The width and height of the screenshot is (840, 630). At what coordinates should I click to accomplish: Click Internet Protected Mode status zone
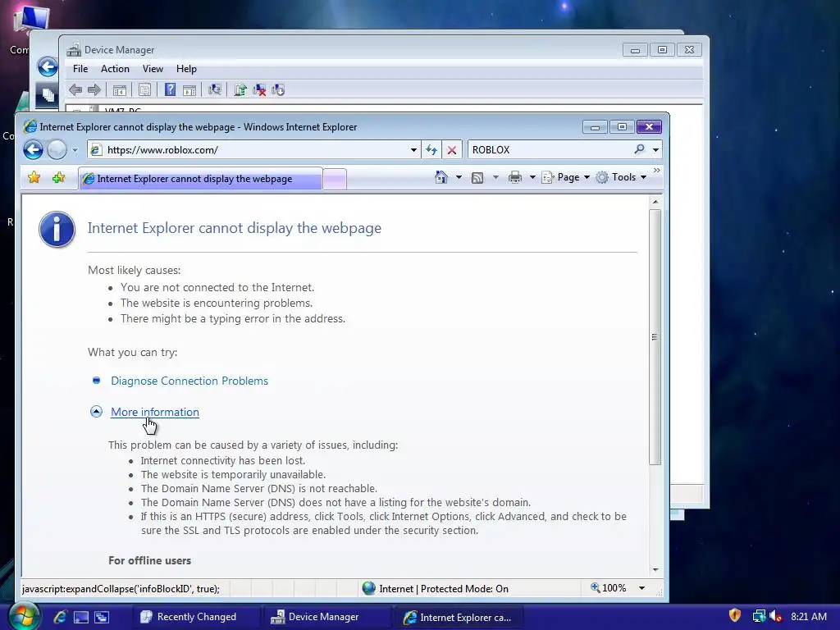[x=435, y=588]
